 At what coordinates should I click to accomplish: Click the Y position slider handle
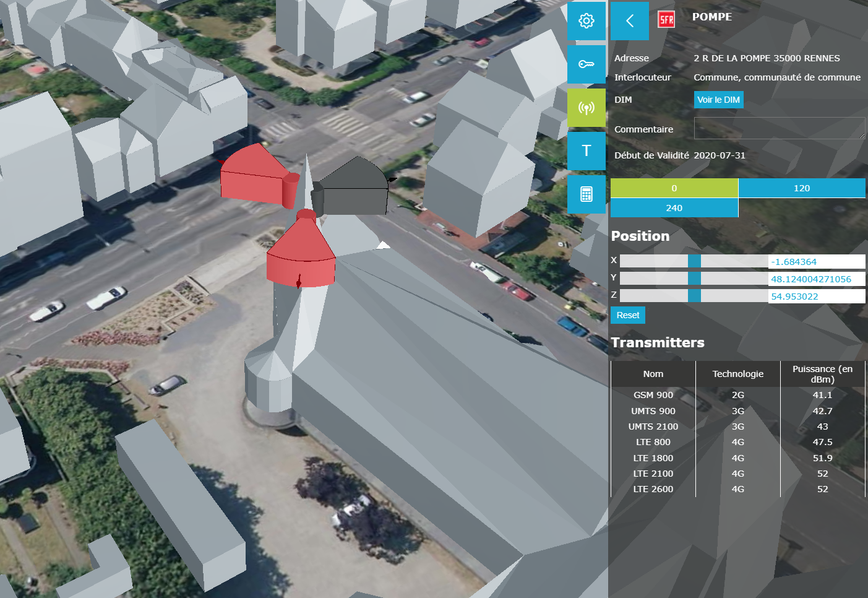click(x=694, y=279)
